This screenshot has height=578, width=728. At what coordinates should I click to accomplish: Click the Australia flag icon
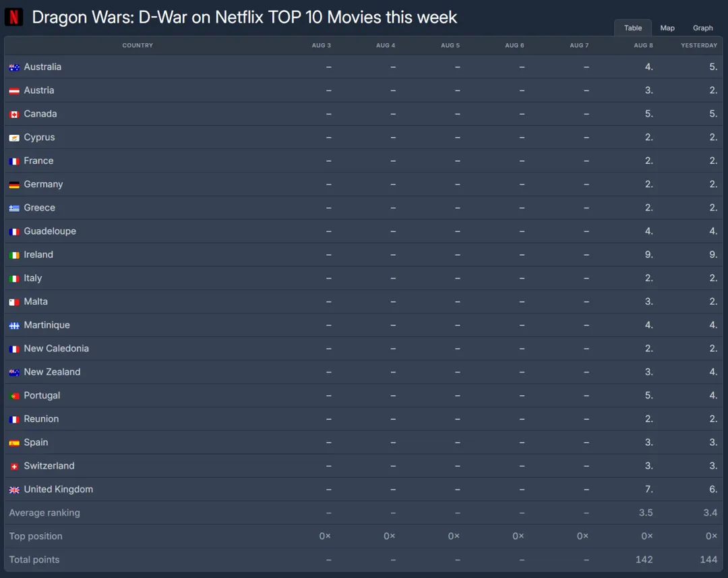click(x=14, y=67)
